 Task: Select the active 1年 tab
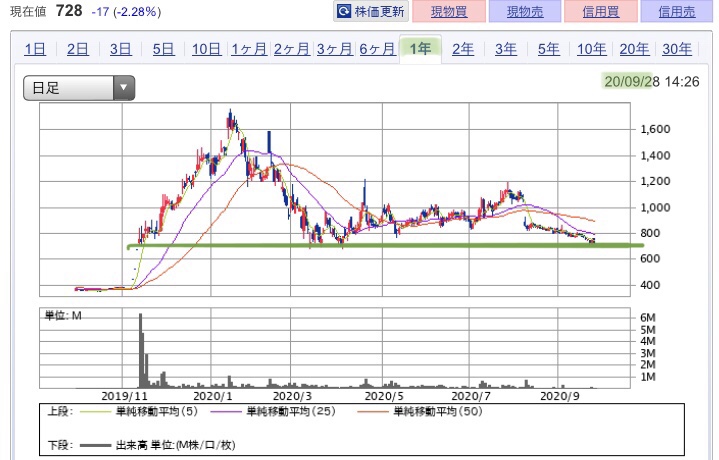(x=420, y=49)
